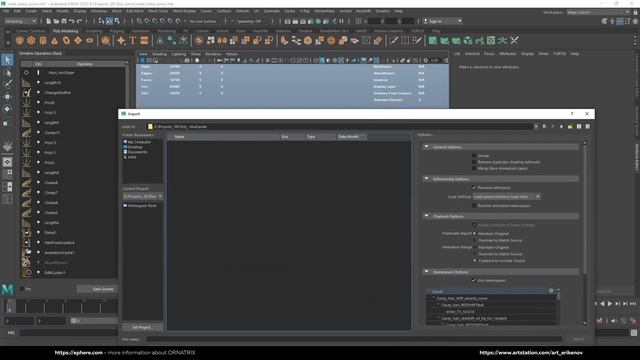Image resolution: width=640 pixels, height=360 pixels.
Task: Select Combine to Include Source radio
Action: point(474,260)
